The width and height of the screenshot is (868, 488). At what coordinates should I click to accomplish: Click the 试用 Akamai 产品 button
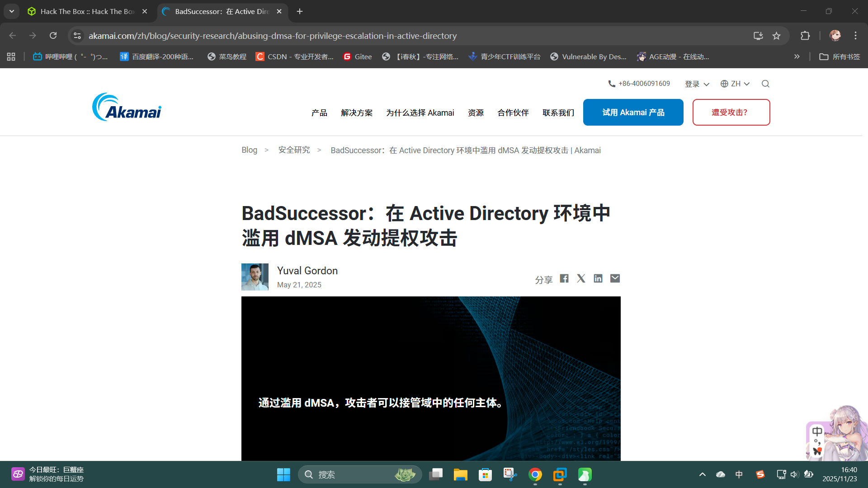tap(633, 112)
